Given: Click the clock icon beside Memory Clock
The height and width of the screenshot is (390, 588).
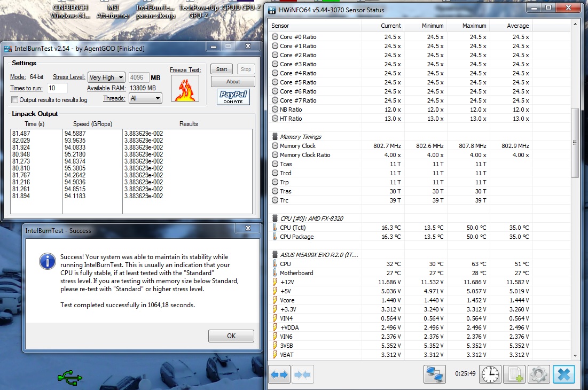Looking at the screenshot, I should tap(275, 145).
